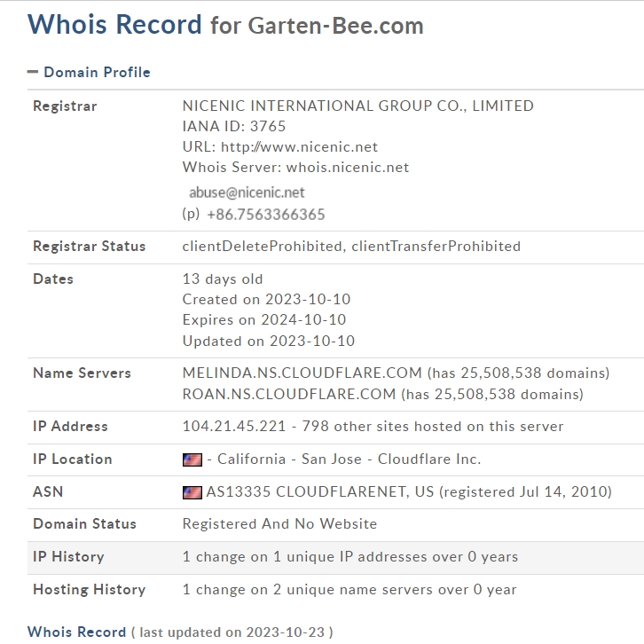This screenshot has width=644, height=644.
Task: Click Expires on 2024-10-10 date
Action: 264,320
